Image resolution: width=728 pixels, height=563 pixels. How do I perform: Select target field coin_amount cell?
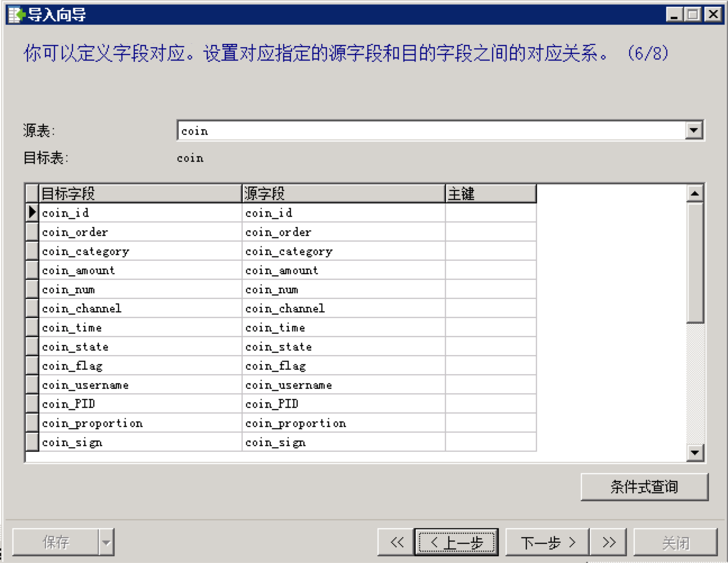(140, 270)
